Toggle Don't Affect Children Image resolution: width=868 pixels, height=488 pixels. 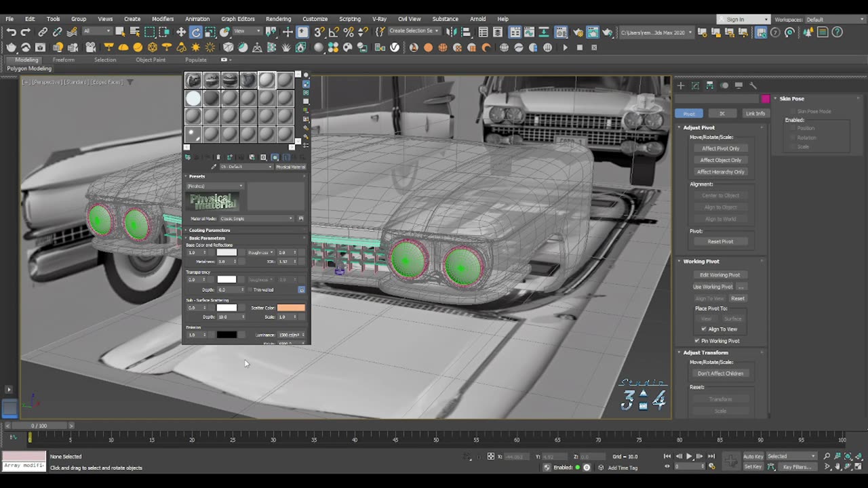720,373
